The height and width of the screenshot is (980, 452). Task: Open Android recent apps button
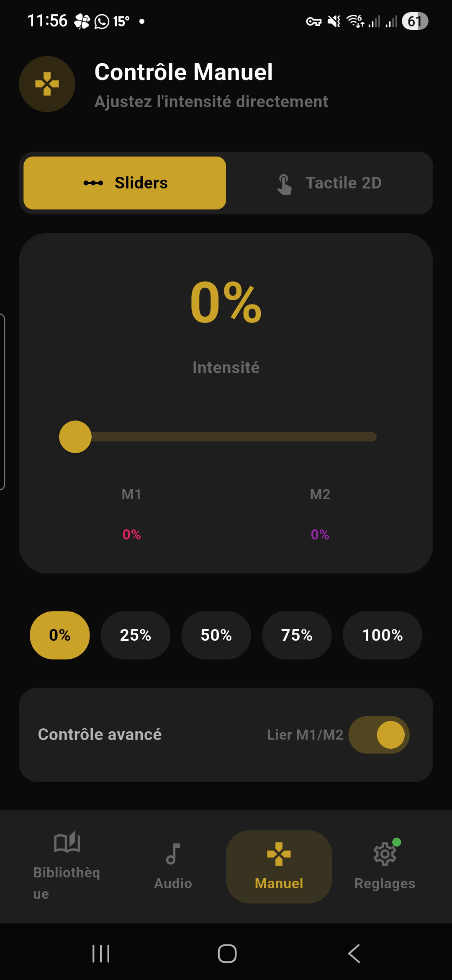pyautogui.click(x=101, y=954)
